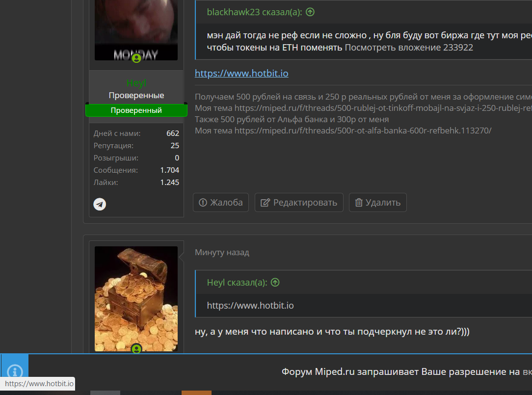This screenshot has width=532, height=395.
Task: Click the 'Минуту назад' timestamp
Action: click(x=222, y=253)
